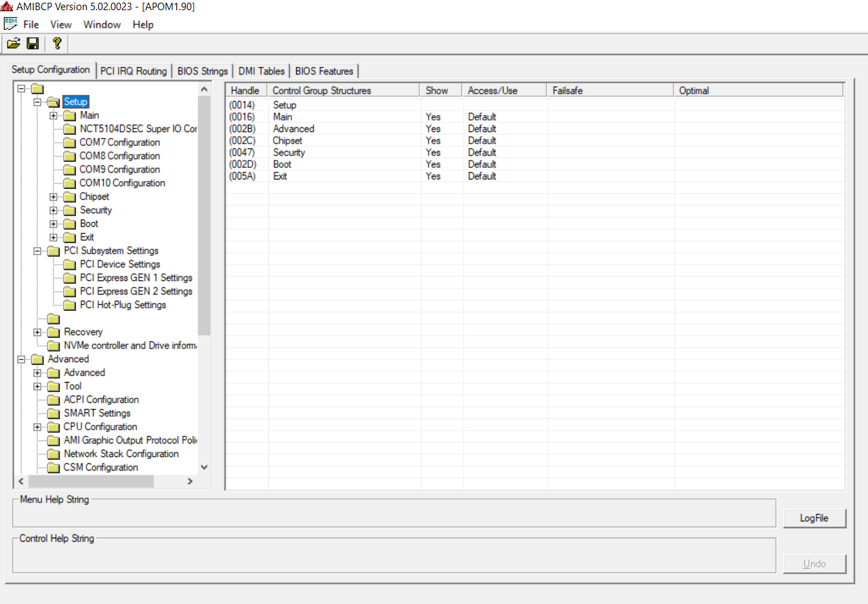This screenshot has width=868, height=604.
Task: Click the tree horizontal scroll left arrow
Action: (x=21, y=481)
